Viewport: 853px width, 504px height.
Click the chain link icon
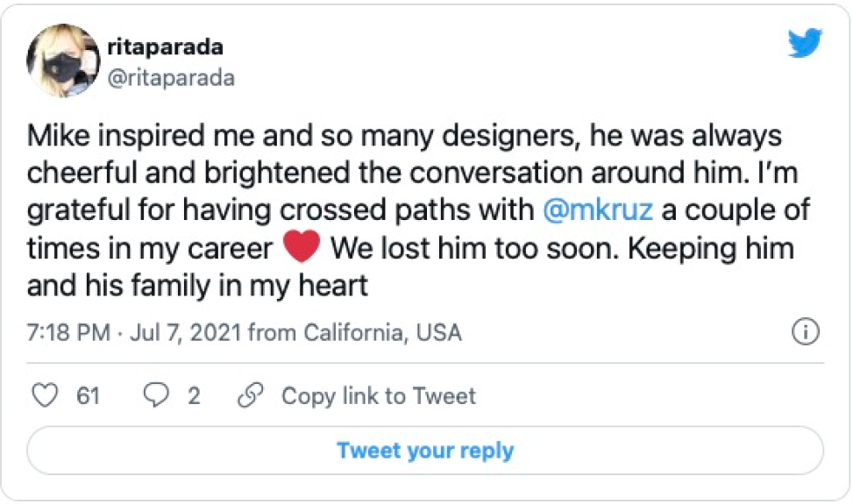point(251,395)
